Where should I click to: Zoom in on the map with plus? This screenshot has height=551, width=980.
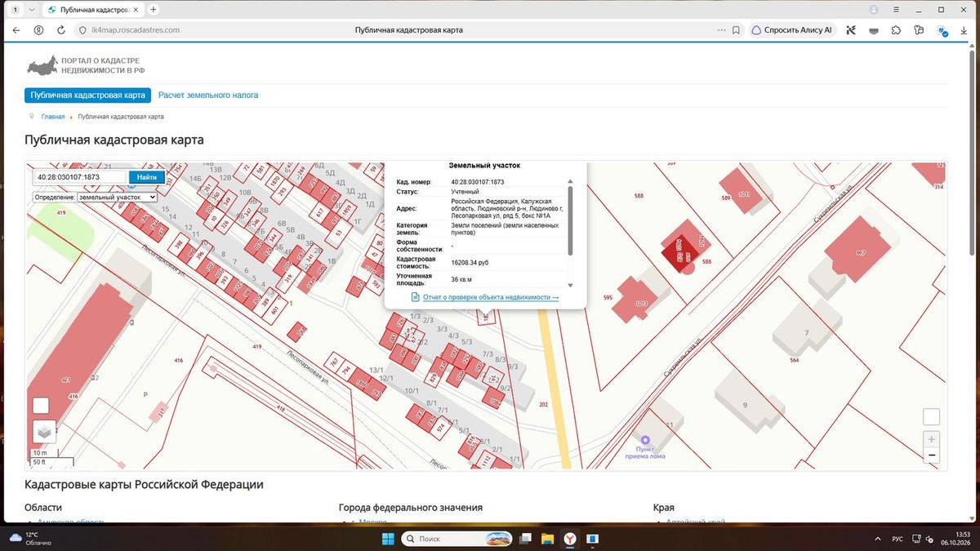pos(931,438)
